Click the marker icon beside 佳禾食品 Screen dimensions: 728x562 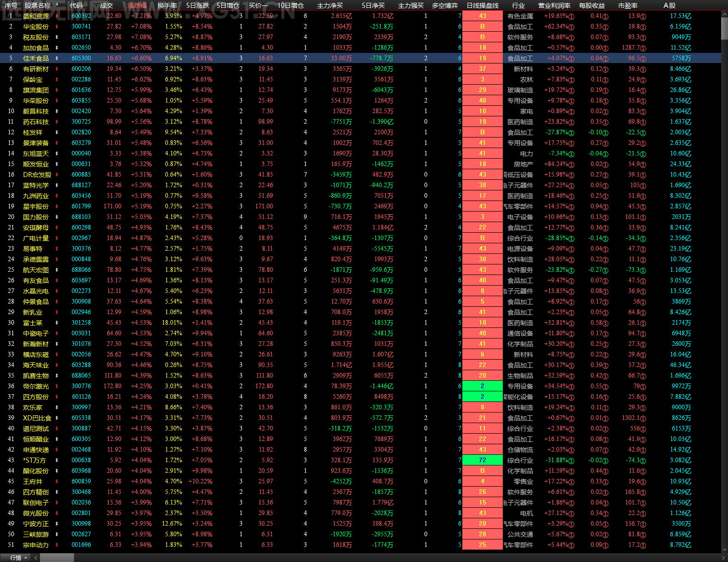click(57, 58)
